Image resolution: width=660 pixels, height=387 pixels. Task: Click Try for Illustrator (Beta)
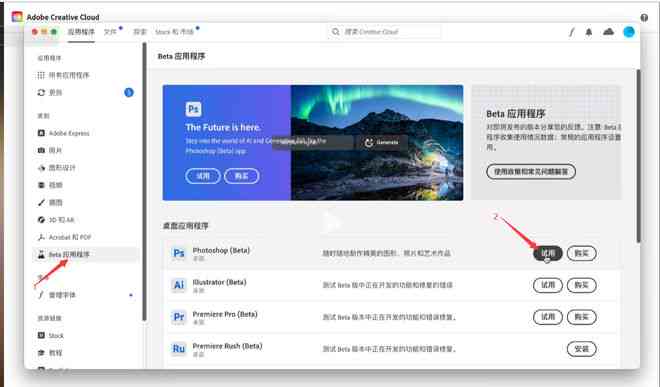548,285
